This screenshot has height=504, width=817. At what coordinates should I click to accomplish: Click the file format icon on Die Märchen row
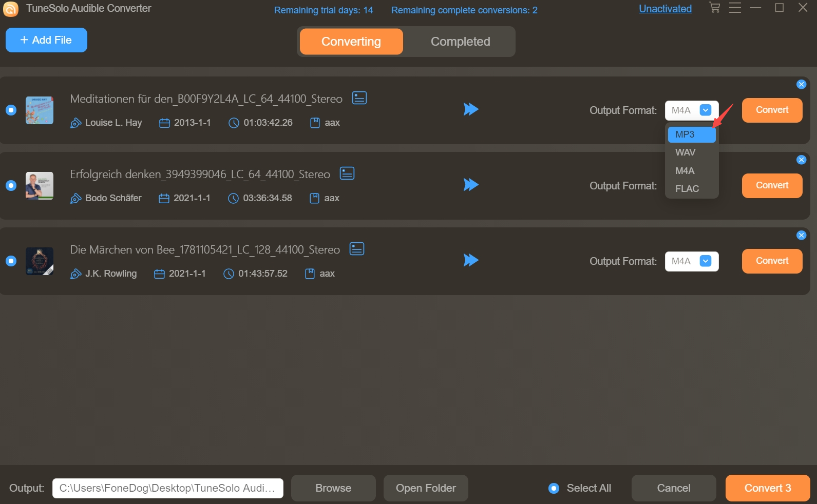[x=310, y=274]
